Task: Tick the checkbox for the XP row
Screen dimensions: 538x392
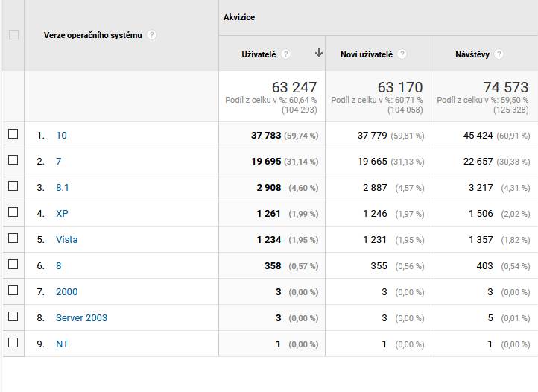Action: coord(13,212)
